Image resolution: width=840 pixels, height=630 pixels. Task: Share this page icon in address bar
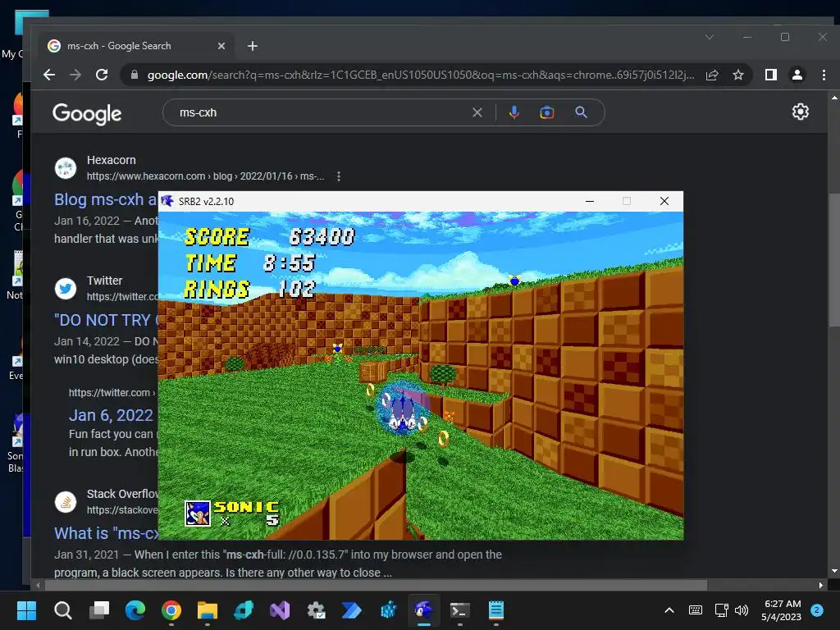coord(712,75)
